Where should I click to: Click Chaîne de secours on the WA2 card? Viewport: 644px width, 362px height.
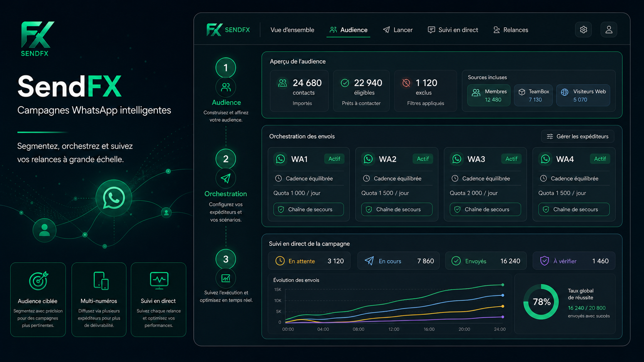(x=397, y=209)
